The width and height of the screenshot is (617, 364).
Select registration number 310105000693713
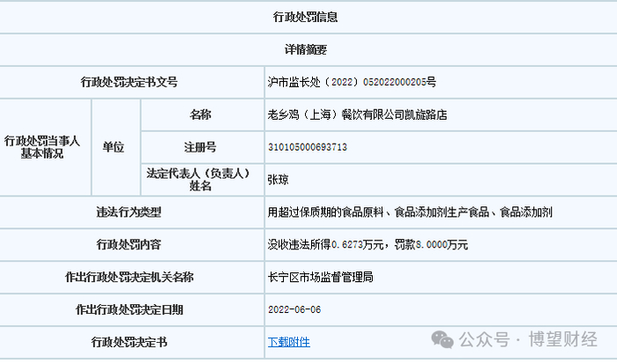tap(308, 147)
